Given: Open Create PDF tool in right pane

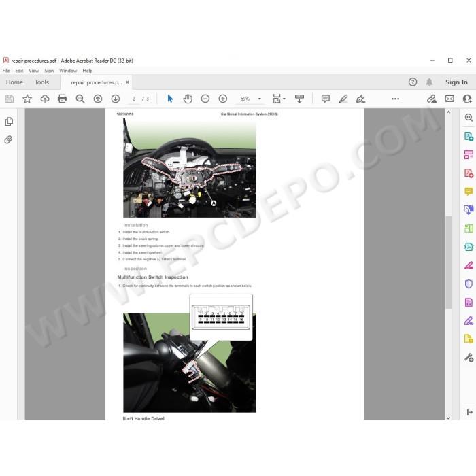Looking at the screenshot, I should (x=469, y=173).
